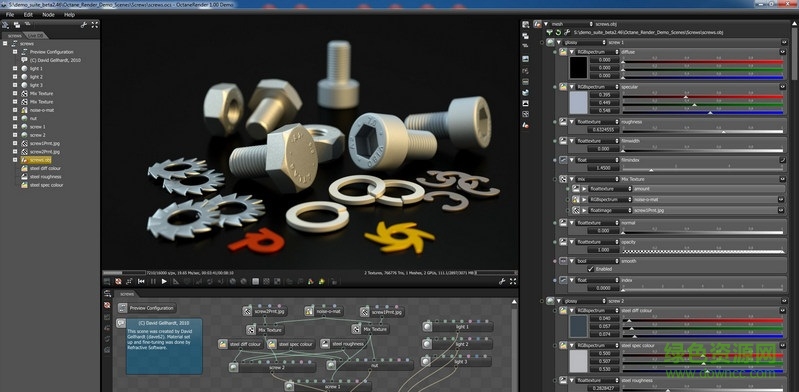Switch to the Live DB tab
Viewport: 799px width, 392px height.
pos(36,36)
